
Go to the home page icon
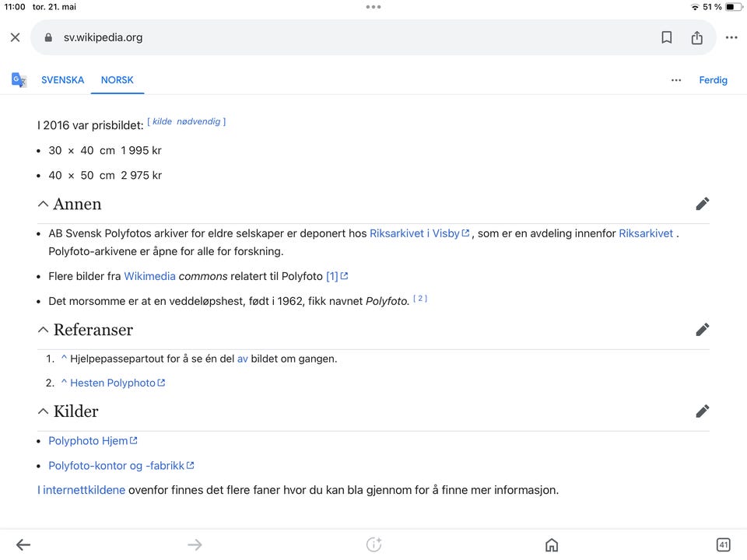[x=552, y=544]
